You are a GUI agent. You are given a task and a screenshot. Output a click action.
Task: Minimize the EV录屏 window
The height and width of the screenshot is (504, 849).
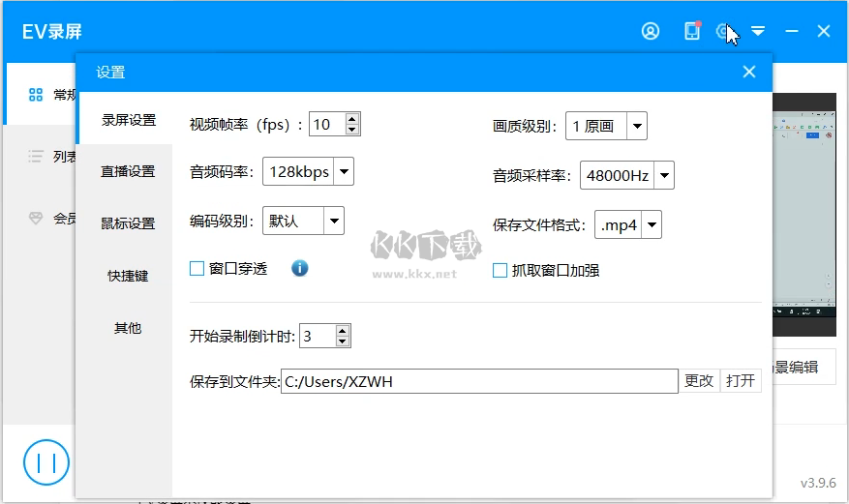(x=792, y=31)
